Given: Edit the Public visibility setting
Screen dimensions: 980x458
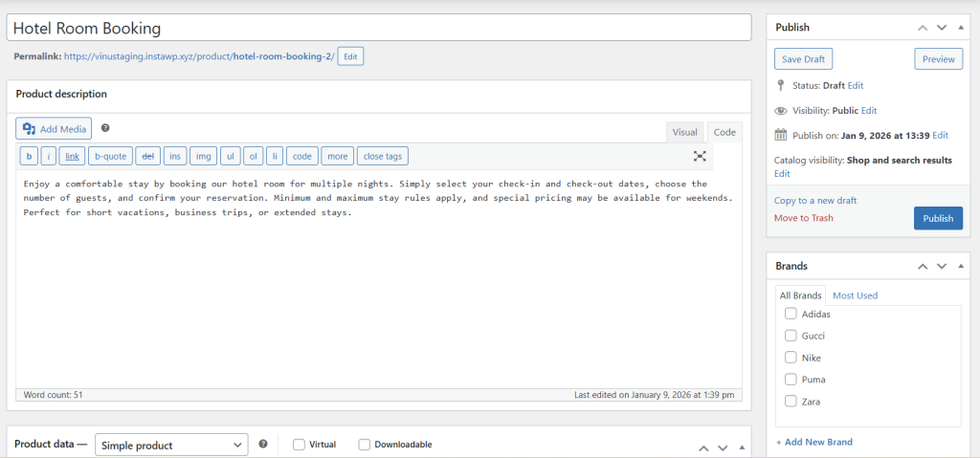Looking at the screenshot, I should pyautogui.click(x=869, y=111).
